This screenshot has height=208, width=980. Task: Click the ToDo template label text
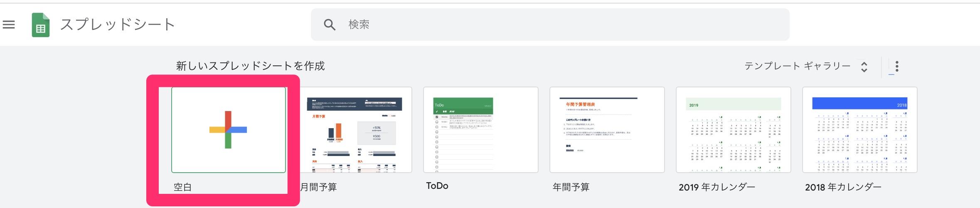(x=437, y=186)
